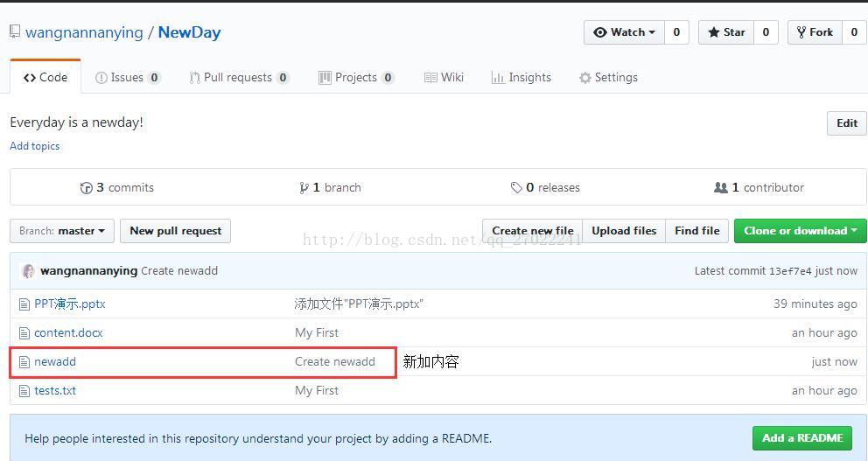Viewport: 868px width, 461px height.
Task: View the 0 releases link
Action: coord(545,187)
